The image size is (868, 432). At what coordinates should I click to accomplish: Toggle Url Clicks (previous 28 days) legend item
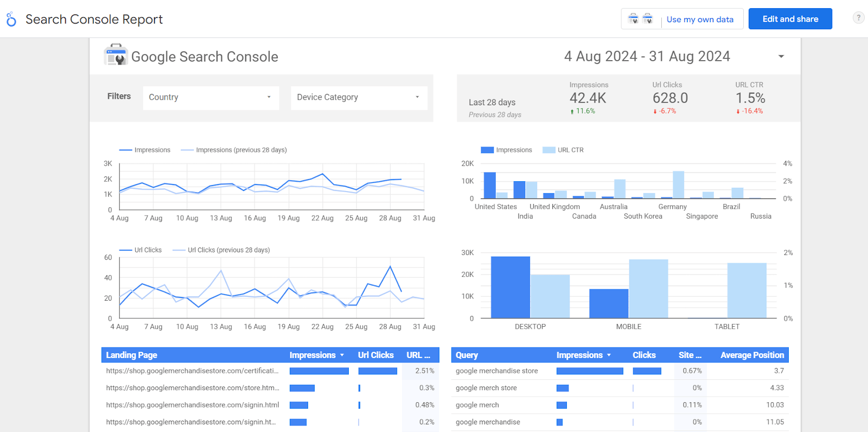click(221, 250)
